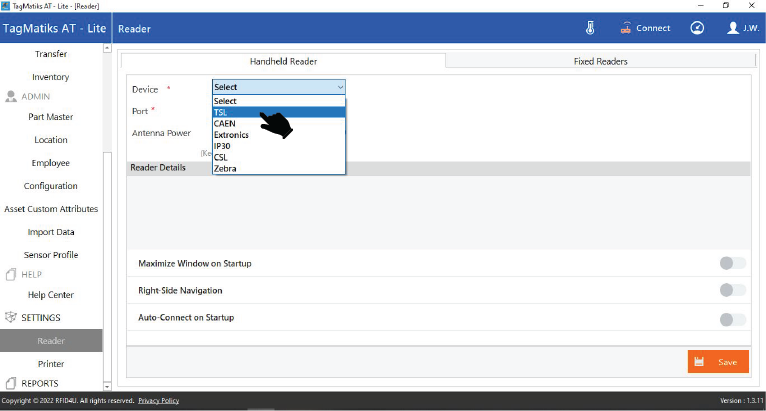Switch to the Fixed Readers tab
Image resolution: width=766 pixels, height=411 pixels.
coord(600,61)
